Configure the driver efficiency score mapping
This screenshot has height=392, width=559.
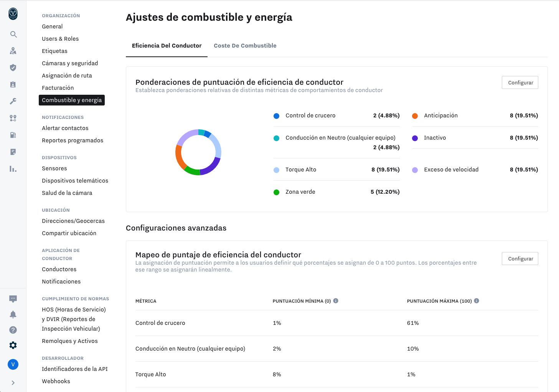click(520, 259)
